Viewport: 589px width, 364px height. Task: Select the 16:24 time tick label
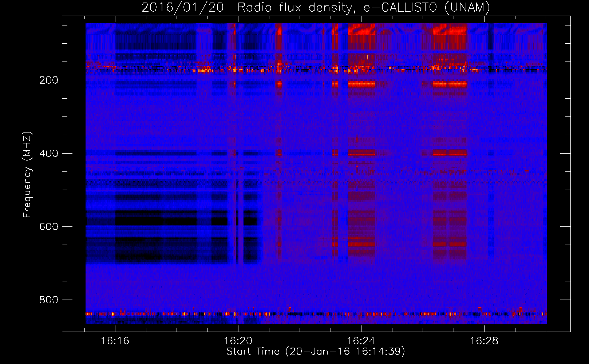(361, 341)
